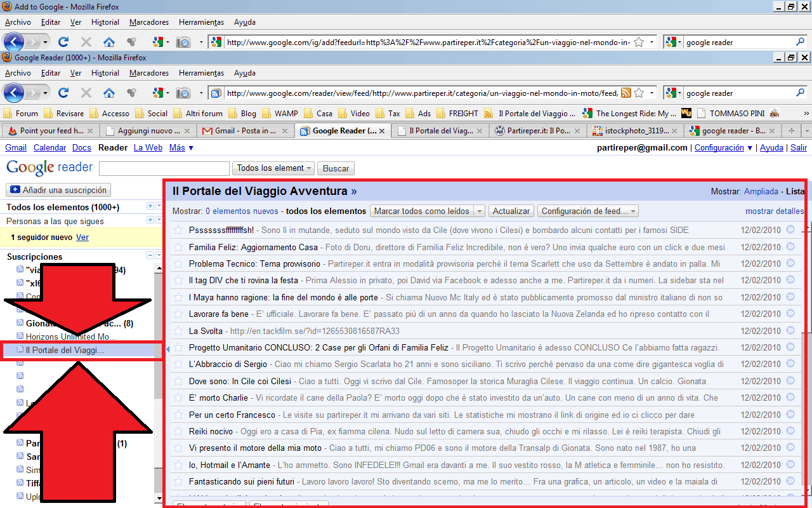Reload the Google Reader page

click(x=63, y=93)
